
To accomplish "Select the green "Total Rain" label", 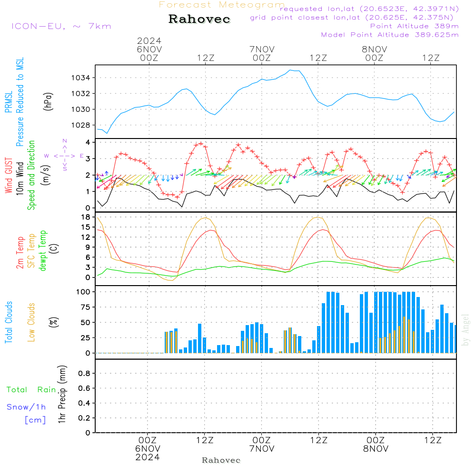I will pyautogui.click(x=31, y=389).
